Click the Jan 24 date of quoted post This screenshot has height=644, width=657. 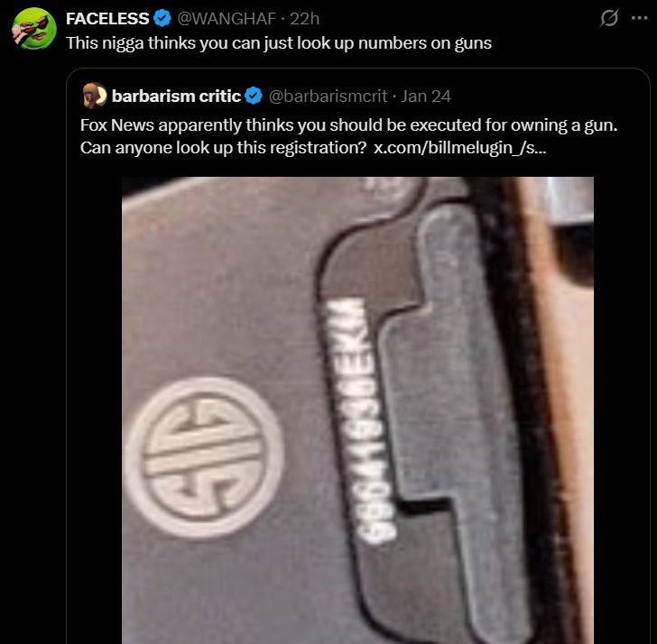point(426,96)
